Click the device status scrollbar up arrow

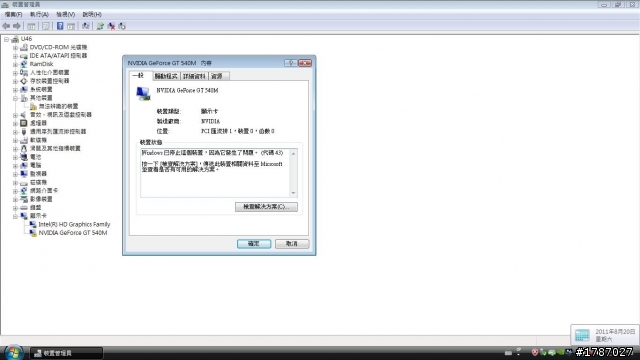293,153
